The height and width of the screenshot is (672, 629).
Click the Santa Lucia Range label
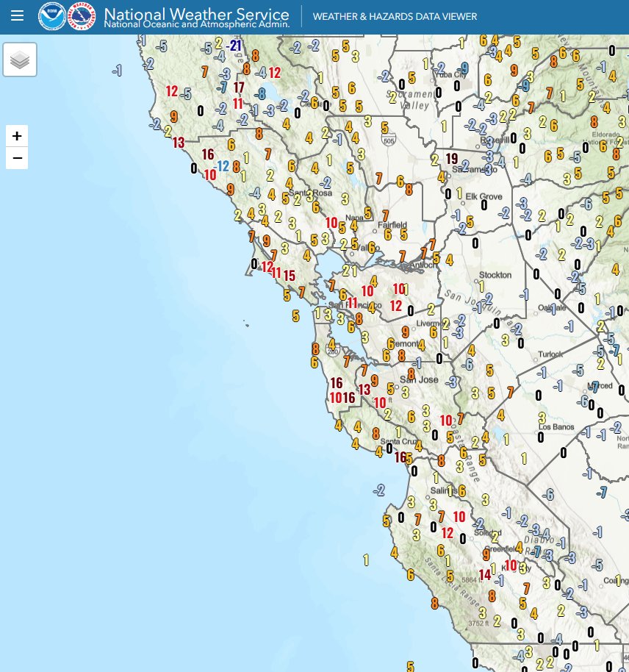tap(452, 582)
